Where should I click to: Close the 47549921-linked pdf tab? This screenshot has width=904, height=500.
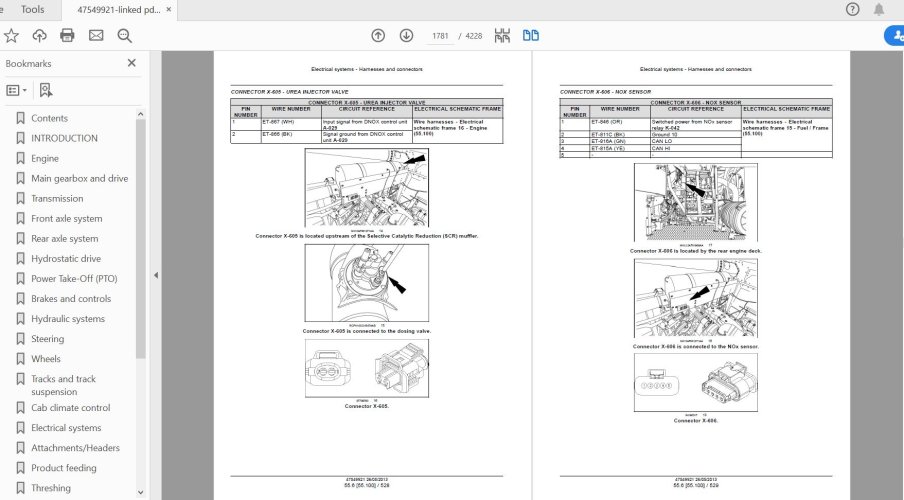[168, 9]
